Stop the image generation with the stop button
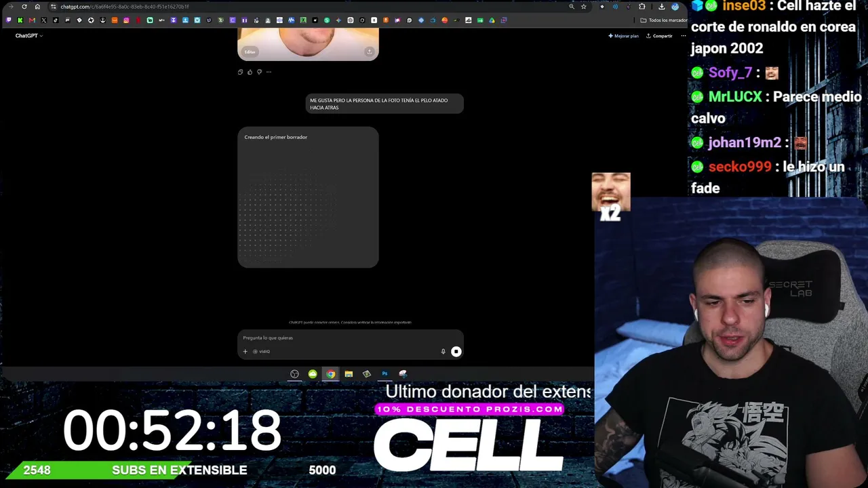The image size is (868, 488). pos(456,351)
